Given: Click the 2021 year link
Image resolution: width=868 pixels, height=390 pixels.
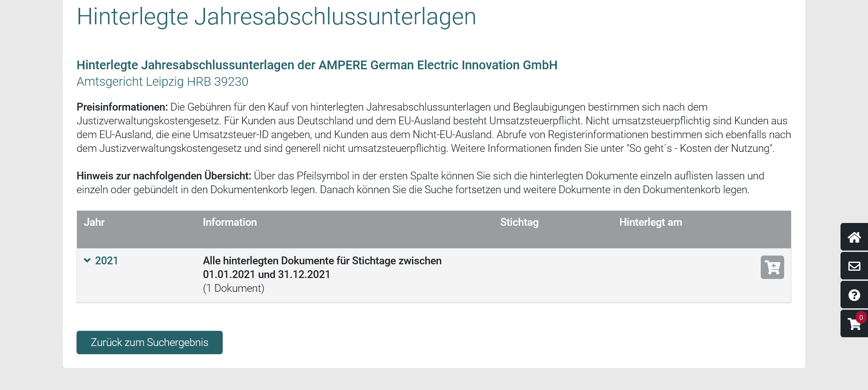Looking at the screenshot, I should click(x=106, y=261).
